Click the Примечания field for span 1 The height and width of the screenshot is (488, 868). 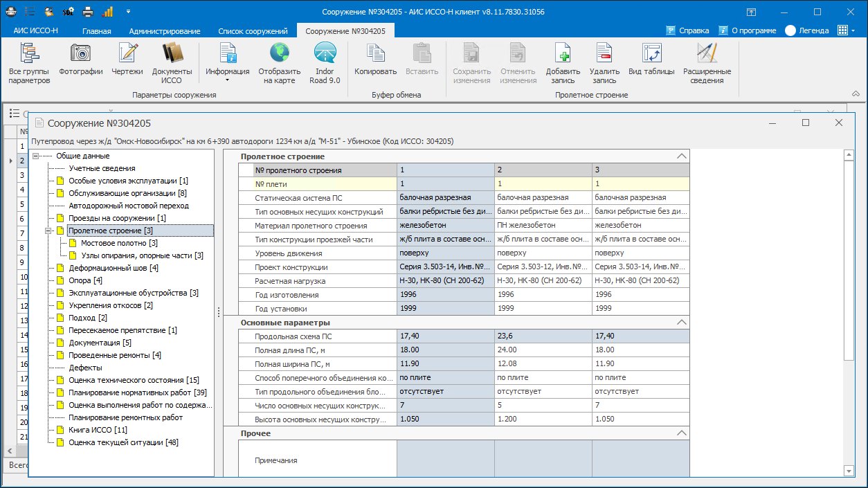pyautogui.click(x=446, y=460)
